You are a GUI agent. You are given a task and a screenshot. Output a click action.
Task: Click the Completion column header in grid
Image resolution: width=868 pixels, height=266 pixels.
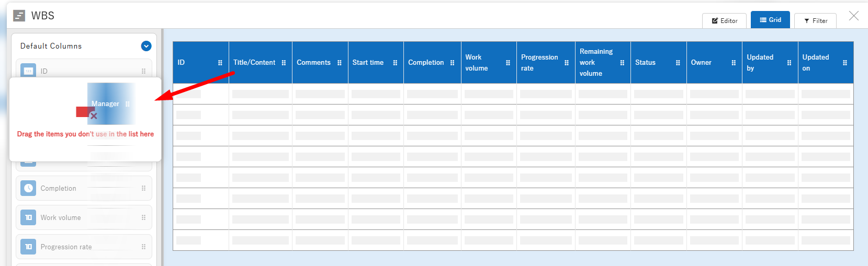pos(432,63)
